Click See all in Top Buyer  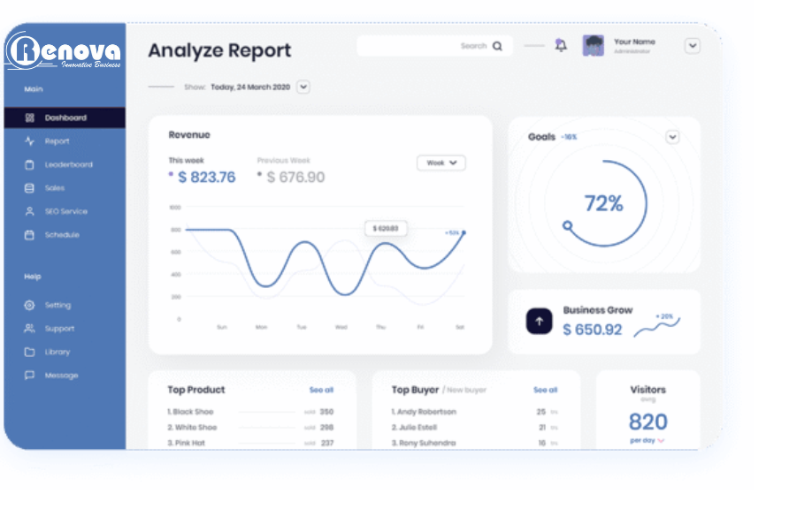pyautogui.click(x=545, y=390)
